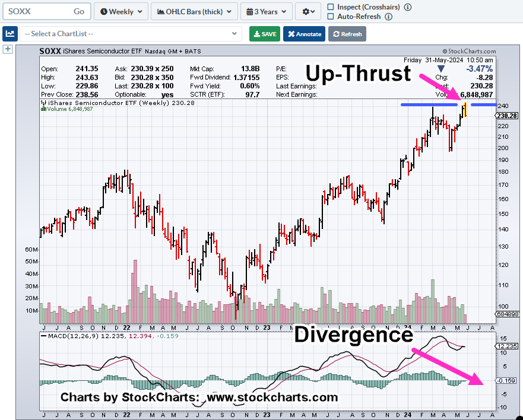Enable the Inspect (Crosshairs) checkbox
This screenshot has width=523, height=420.
coord(331,7)
